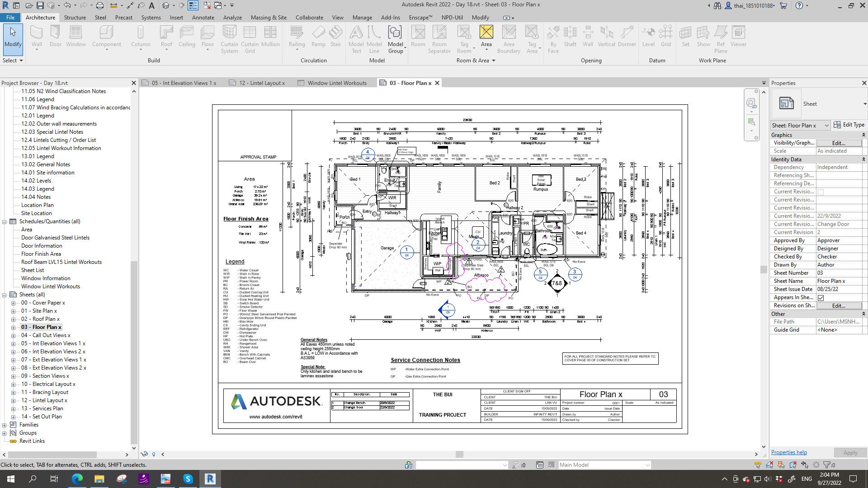
Task: Click the Visibility/Graphics Edit button
Action: point(838,143)
